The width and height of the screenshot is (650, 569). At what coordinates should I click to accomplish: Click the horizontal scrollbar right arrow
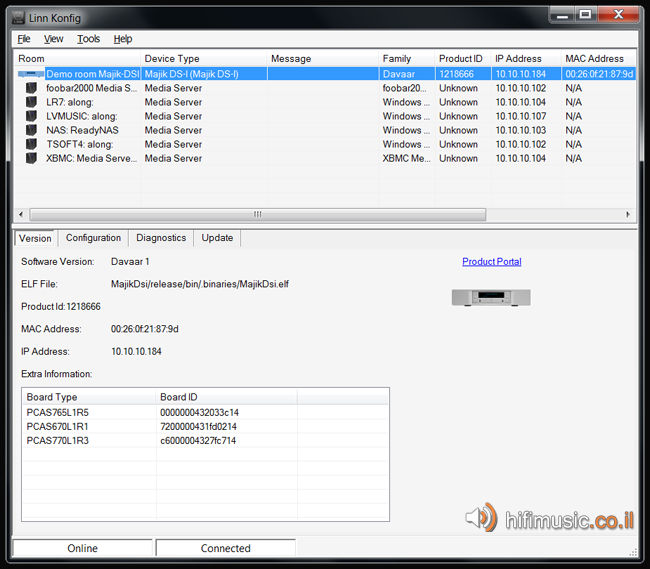(628, 214)
